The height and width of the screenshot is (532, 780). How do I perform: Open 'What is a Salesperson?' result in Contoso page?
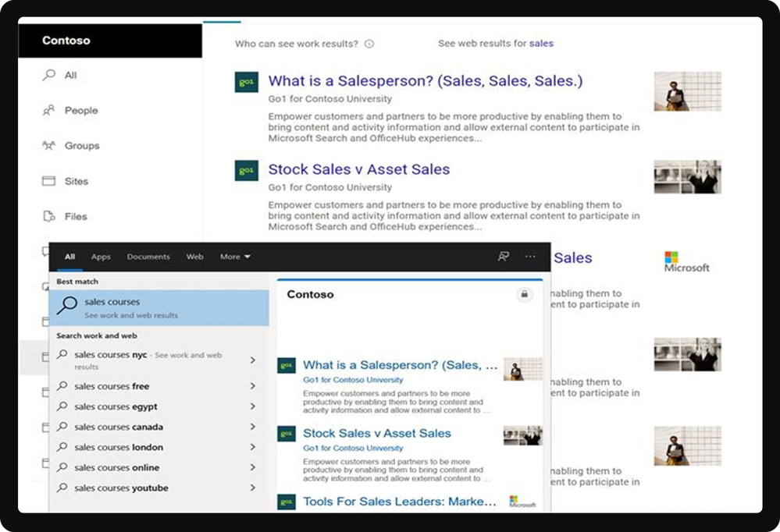click(426, 80)
